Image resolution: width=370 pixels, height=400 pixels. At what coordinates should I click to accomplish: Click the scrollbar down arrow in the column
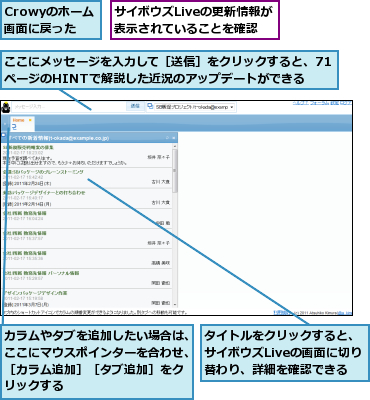[x=175, y=304]
